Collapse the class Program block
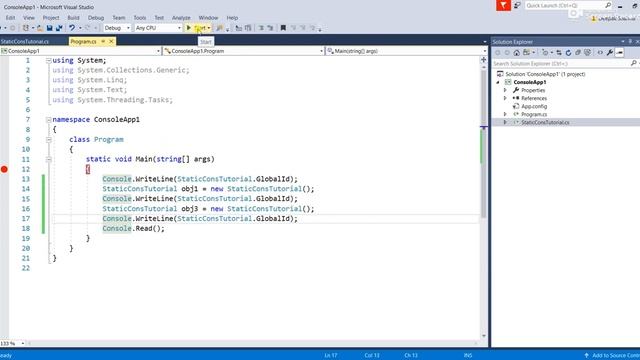 pos(49,140)
